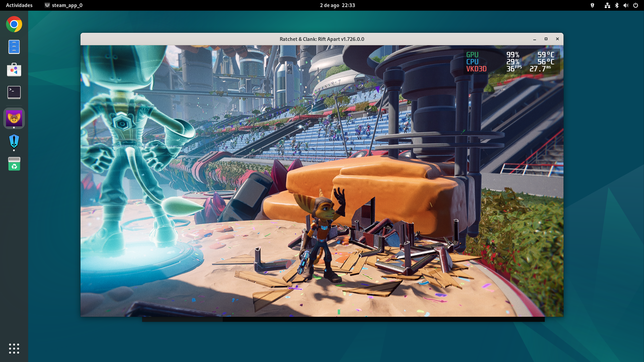Click the Ratchet & Clank: Rift Apart window title
This screenshot has height=362, width=644.
[322, 39]
